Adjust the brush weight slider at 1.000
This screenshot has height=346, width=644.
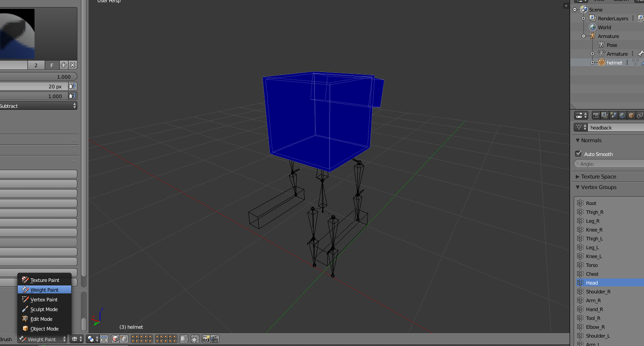tap(38, 77)
